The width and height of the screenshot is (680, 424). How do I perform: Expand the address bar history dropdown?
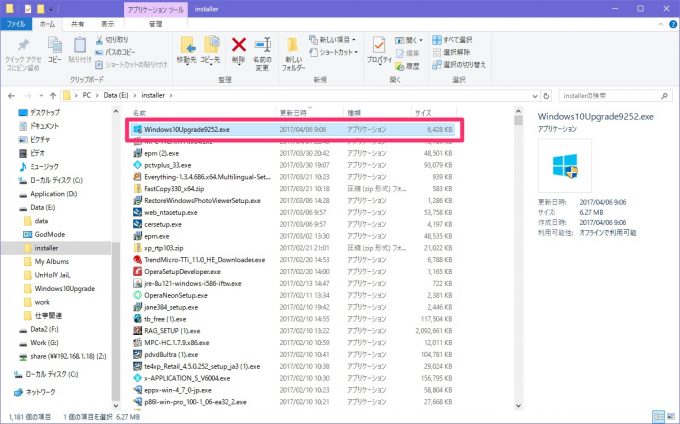click(535, 96)
